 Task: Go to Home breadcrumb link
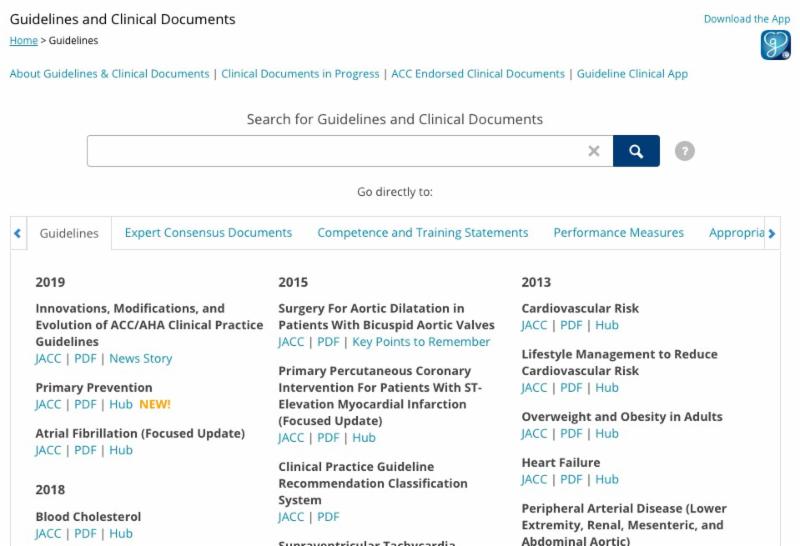tap(23, 41)
